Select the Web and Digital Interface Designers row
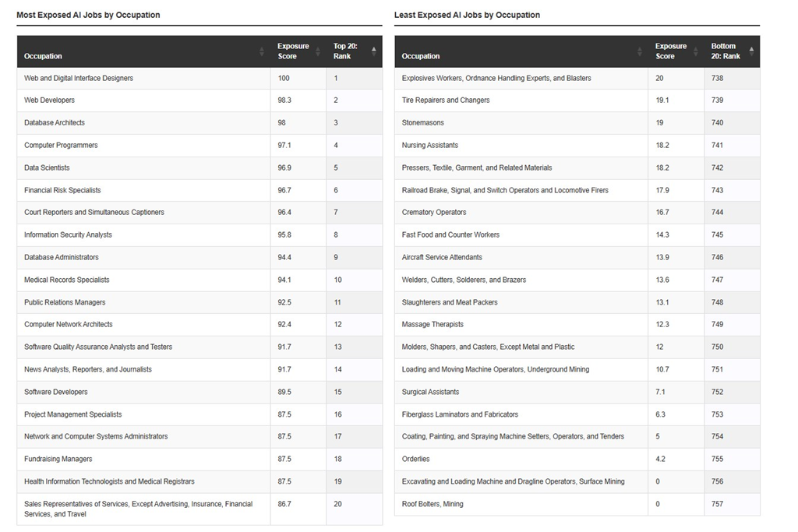798x532 pixels. click(x=79, y=78)
